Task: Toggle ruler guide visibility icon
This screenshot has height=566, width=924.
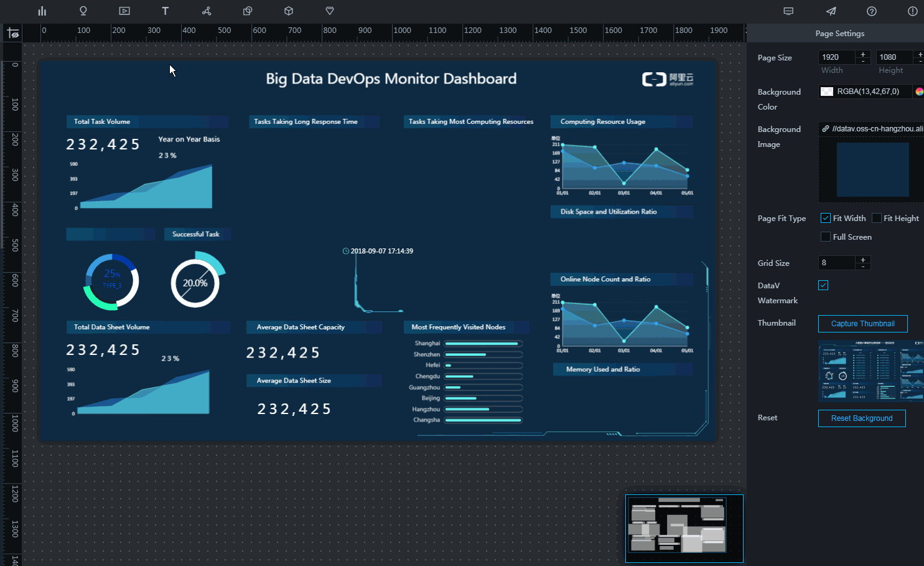Action: point(13,34)
